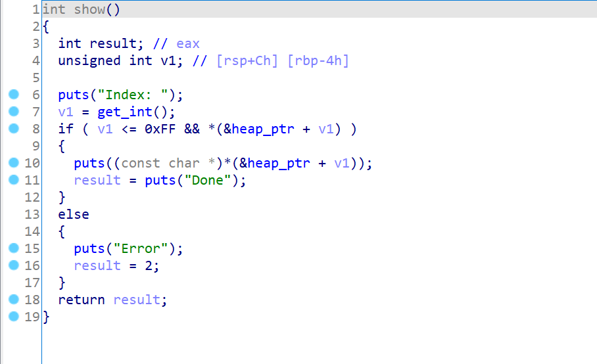Click the "Error" string literal
597x364 pixels.
point(141,249)
